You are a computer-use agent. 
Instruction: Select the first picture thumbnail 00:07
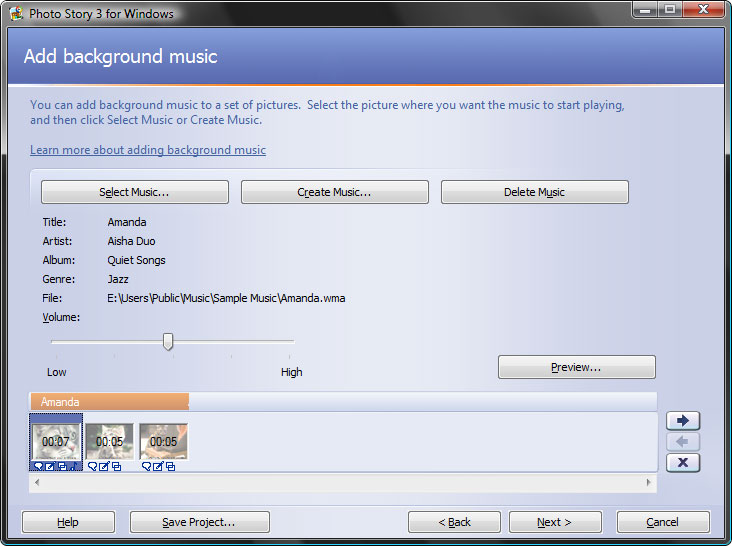click(56, 441)
